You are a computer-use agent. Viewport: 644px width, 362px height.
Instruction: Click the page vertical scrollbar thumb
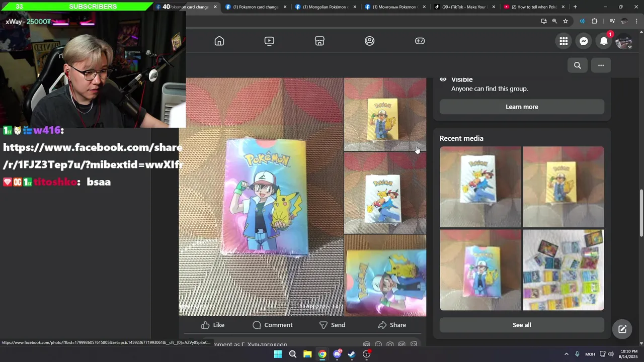coord(641,212)
